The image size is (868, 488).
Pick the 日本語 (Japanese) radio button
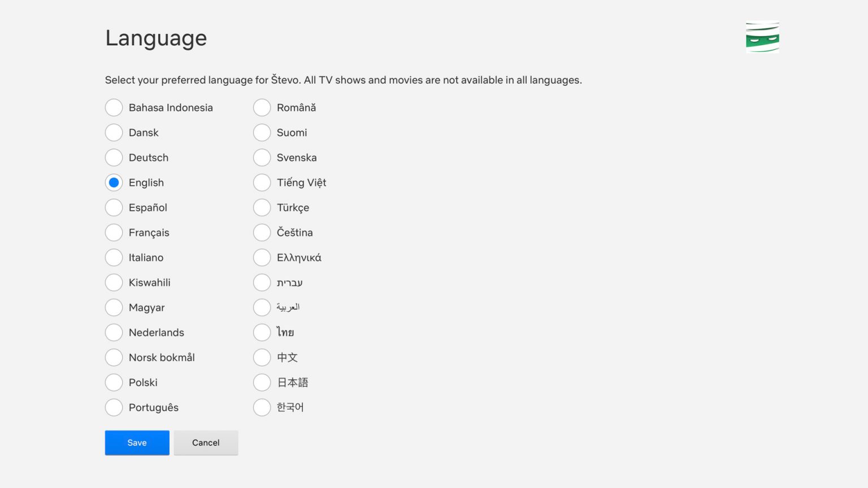click(262, 382)
